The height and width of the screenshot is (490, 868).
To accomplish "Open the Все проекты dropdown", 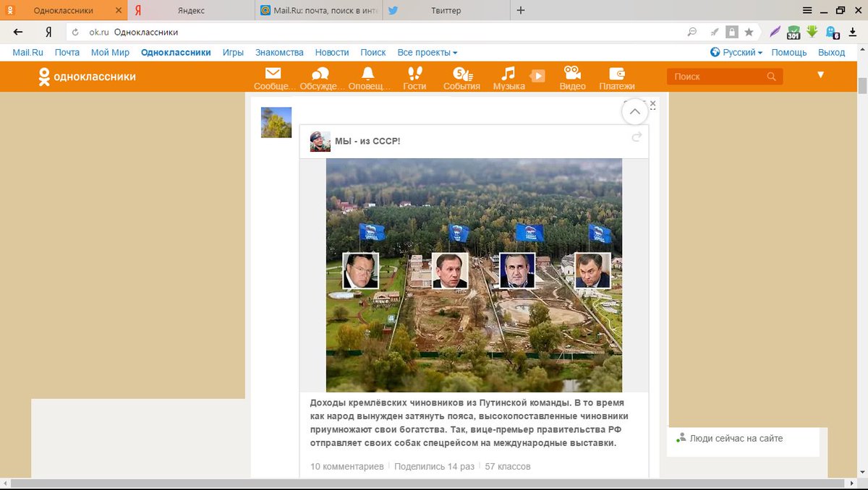I will tap(427, 52).
